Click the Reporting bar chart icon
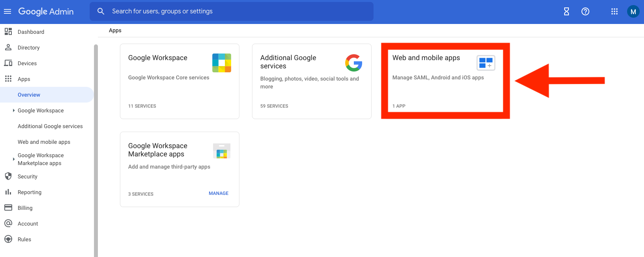 pos(8,192)
